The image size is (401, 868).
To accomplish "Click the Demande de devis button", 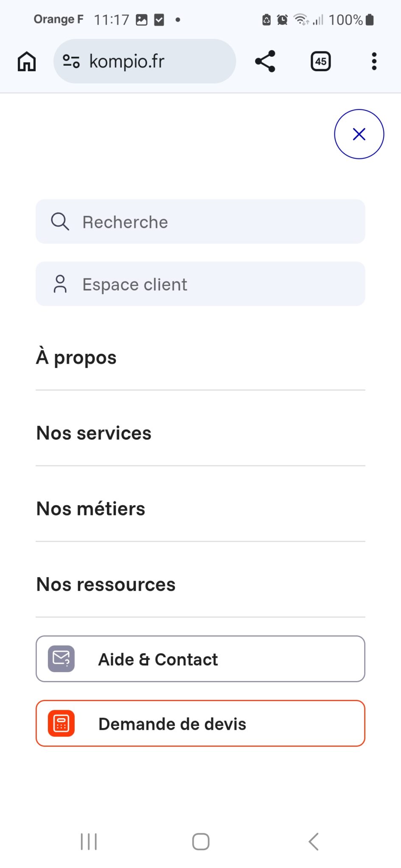I will (200, 723).
